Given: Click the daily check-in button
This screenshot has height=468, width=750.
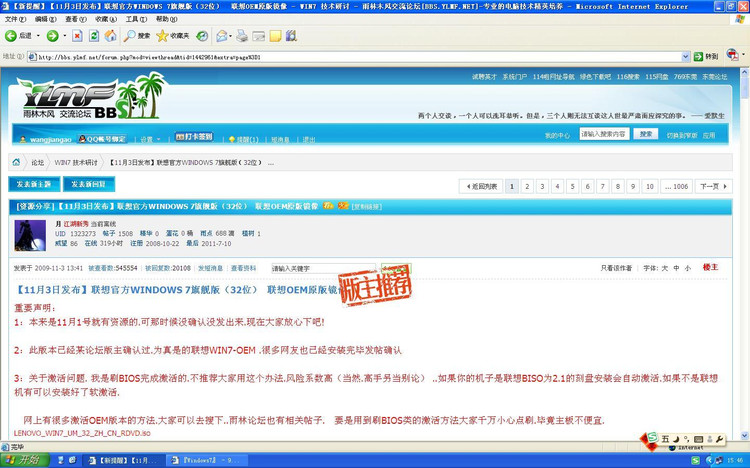Looking at the screenshot, I should coord(194,137).
